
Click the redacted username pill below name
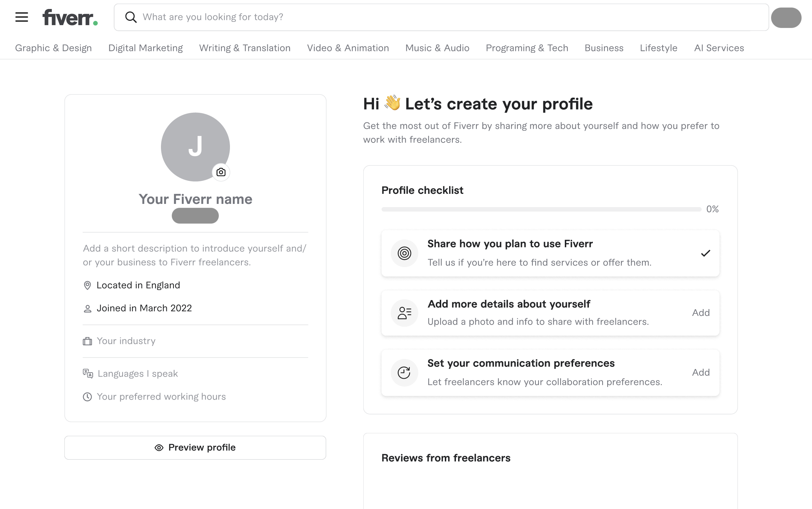195,216
